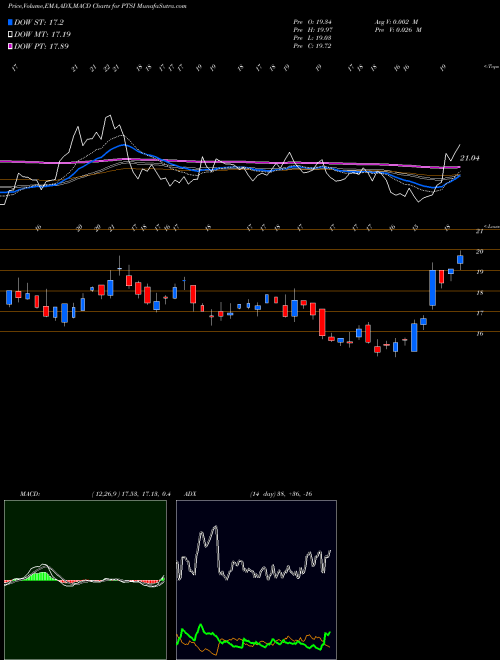Select the 'DOW ST: 17.2' legend text

point(39,22)
